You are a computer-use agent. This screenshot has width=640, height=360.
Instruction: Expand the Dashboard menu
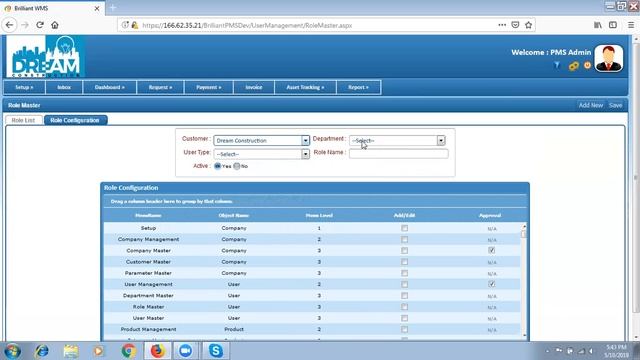109,87
